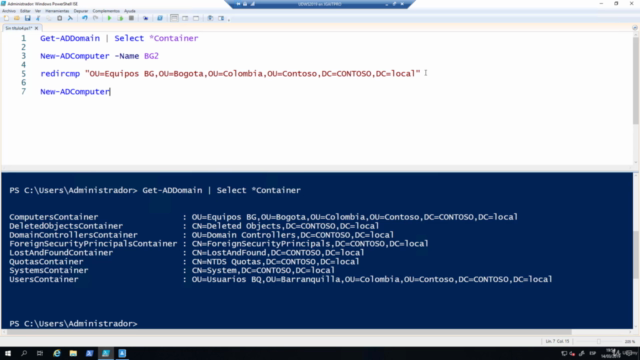
Task: Open PowerShell console from taskbar
Action: click(x=89, y=353)
